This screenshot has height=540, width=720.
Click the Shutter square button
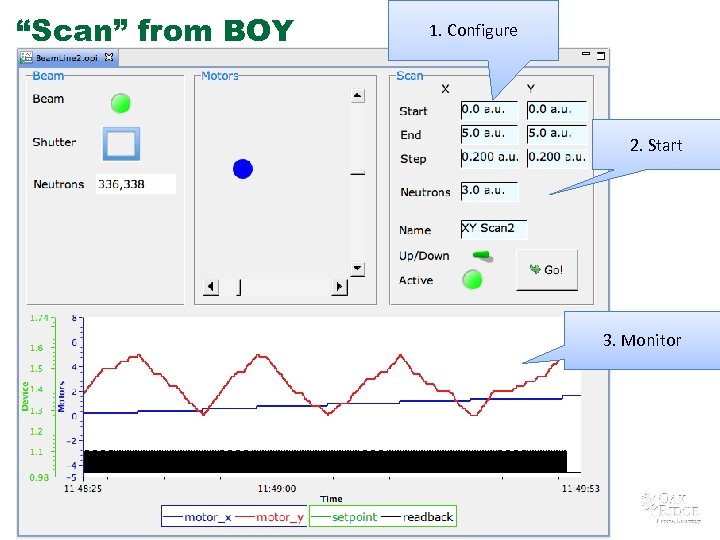point(121,144)
